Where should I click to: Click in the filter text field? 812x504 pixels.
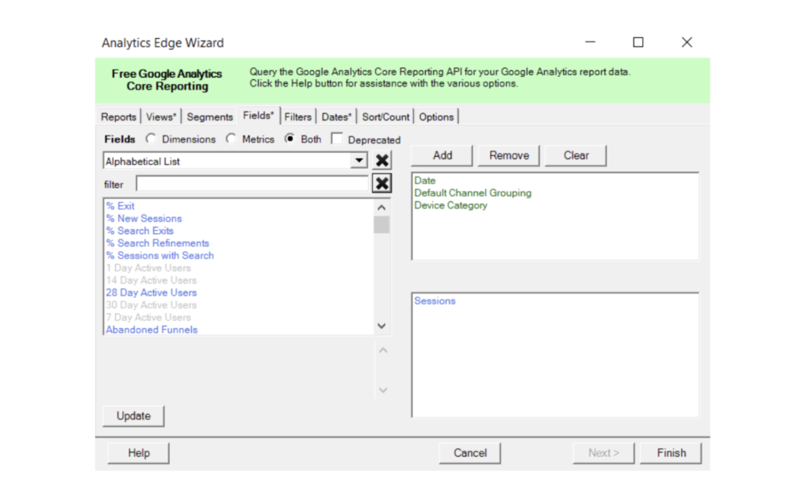pyautogui.click(x=251, y=184)
